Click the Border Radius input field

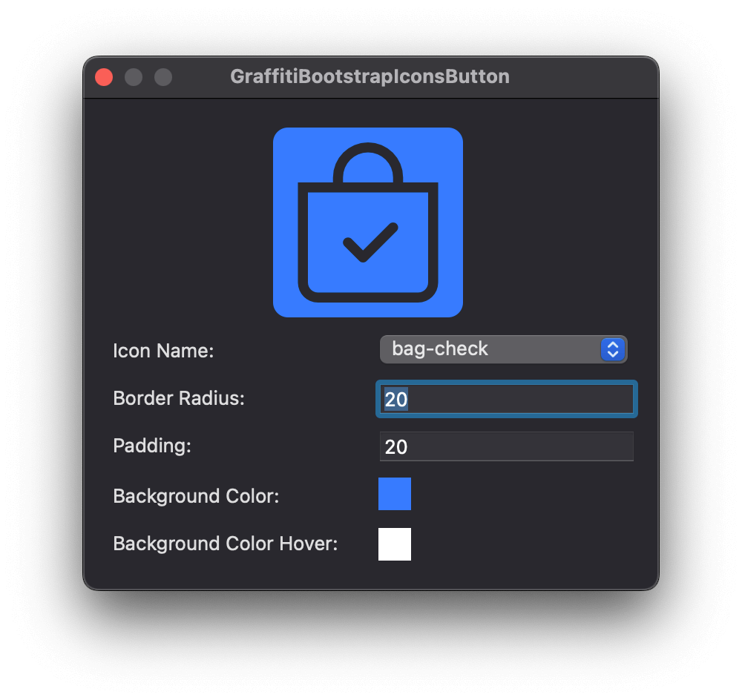click(x=506, y=399)
